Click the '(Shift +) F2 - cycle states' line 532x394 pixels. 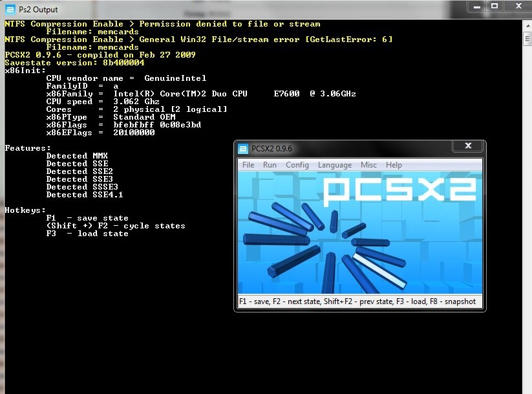[x=116, y=226]
